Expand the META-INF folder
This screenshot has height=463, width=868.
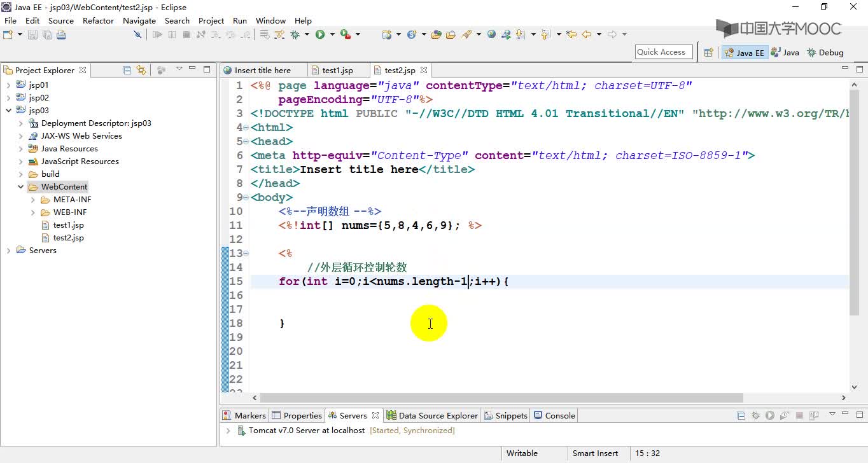[33, 199]
